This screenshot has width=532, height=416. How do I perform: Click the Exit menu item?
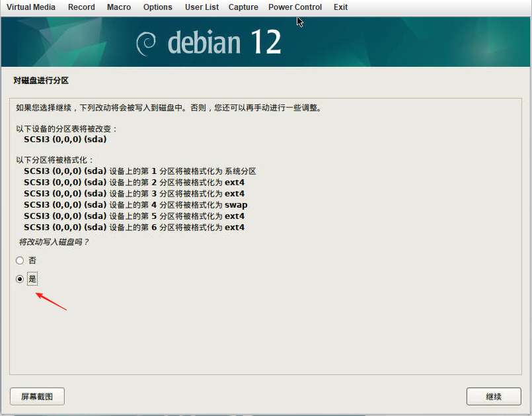340,7
